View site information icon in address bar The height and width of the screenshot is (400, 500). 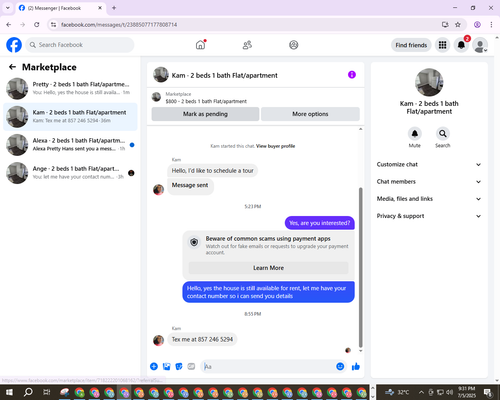(x=53, y=25)
